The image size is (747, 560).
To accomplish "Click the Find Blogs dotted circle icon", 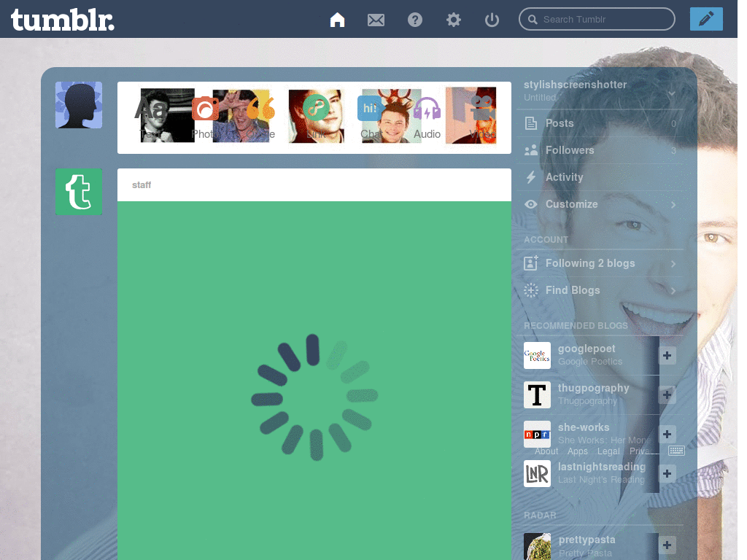I will click(x=531, y=290).
